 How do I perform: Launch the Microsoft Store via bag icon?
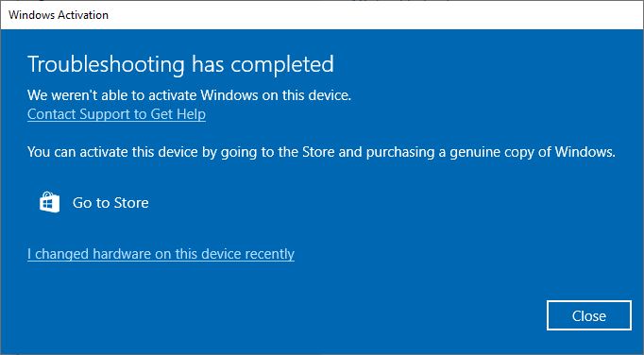(x=49, y=202)
